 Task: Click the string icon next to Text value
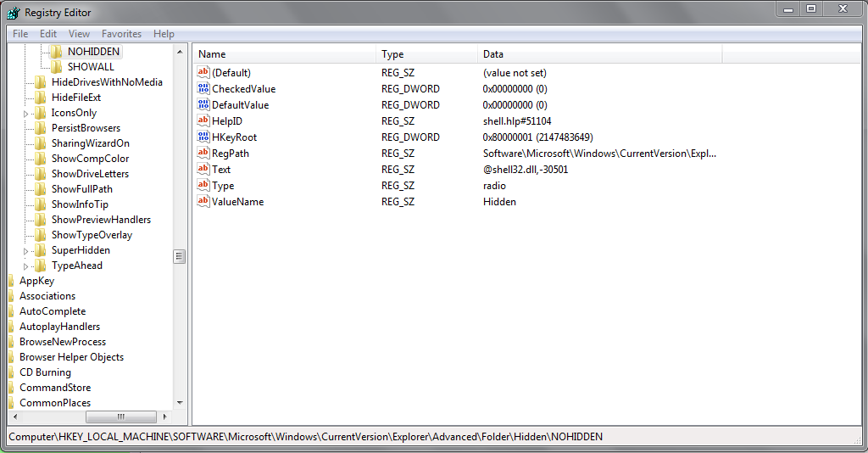pyautogui.click(x=203, y=169)
